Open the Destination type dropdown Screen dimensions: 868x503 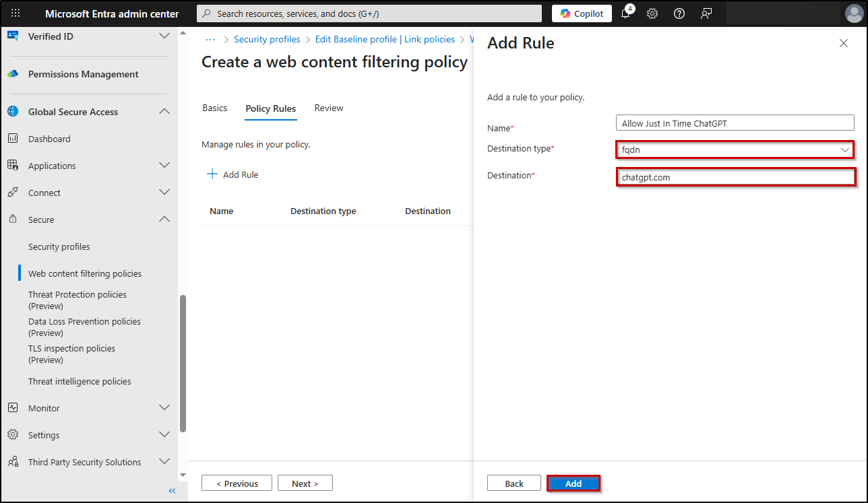(x=735, y=149)
